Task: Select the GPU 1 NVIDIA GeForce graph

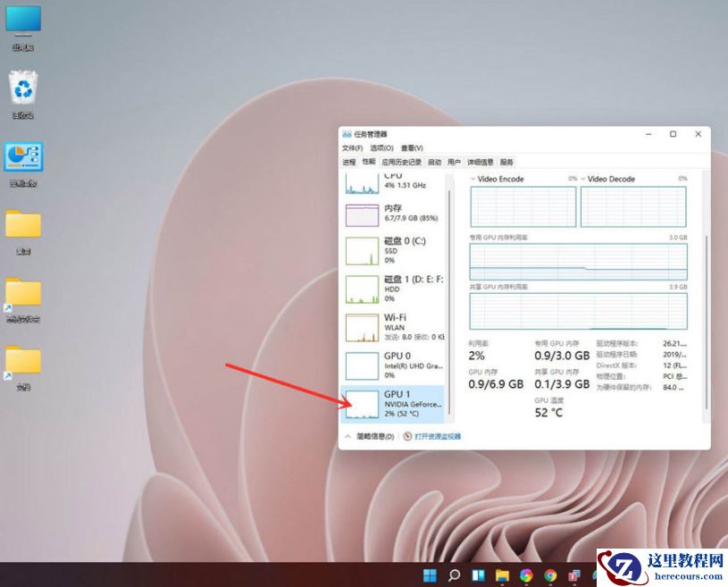Action: tap(393, 404)
